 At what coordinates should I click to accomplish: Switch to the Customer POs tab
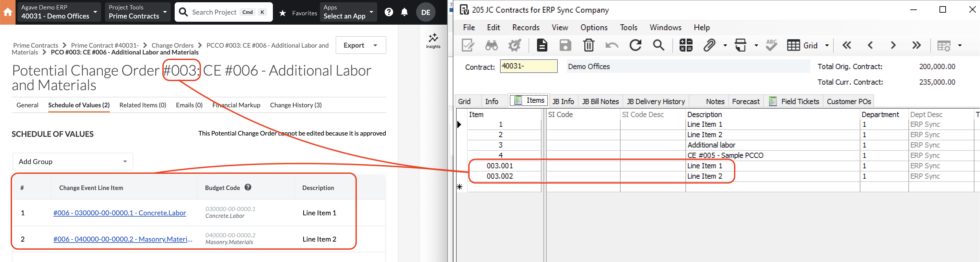pyautogui.click(x=849, y=101)
